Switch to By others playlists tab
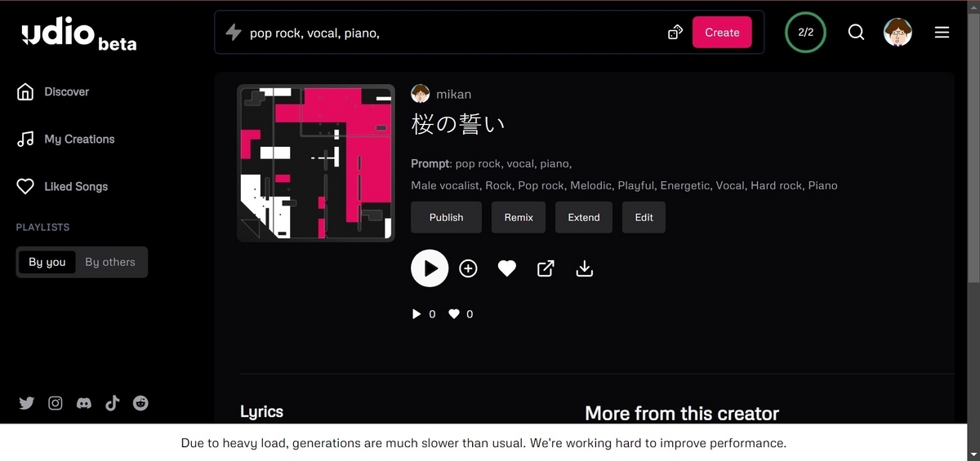The width and height of the screenshot is (980, 461). click(x=110, y=262)
